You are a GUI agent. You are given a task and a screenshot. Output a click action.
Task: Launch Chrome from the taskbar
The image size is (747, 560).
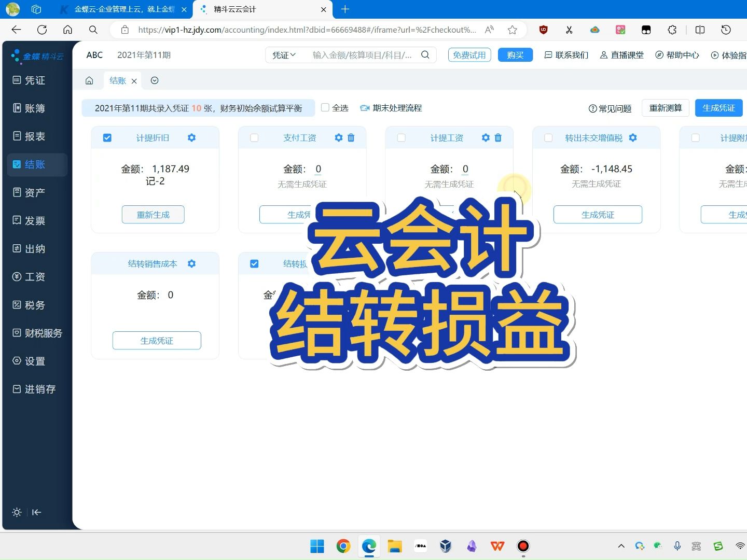pos(343,546)
